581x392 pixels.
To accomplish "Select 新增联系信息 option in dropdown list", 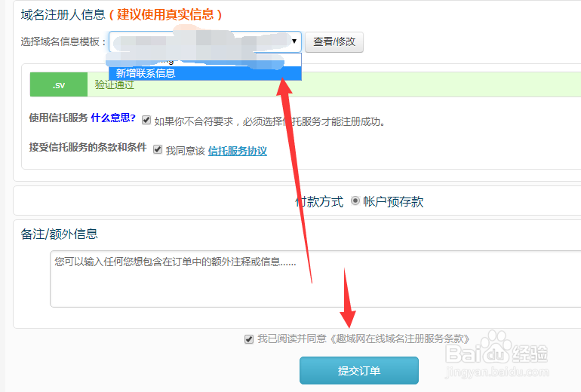I will 205,73.
